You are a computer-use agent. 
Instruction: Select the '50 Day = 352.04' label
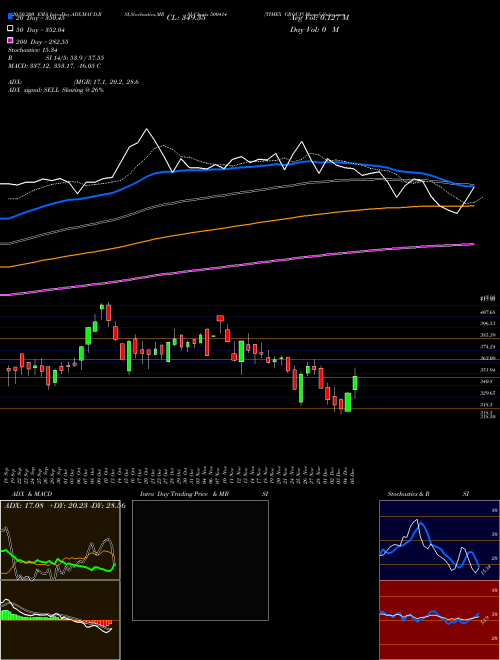tap(42, 29)
